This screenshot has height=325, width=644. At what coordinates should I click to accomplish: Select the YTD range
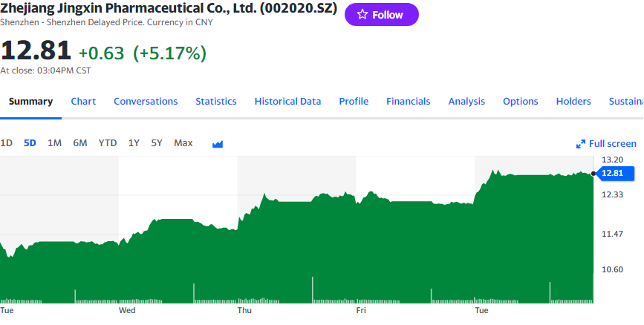tap(108, 143)
